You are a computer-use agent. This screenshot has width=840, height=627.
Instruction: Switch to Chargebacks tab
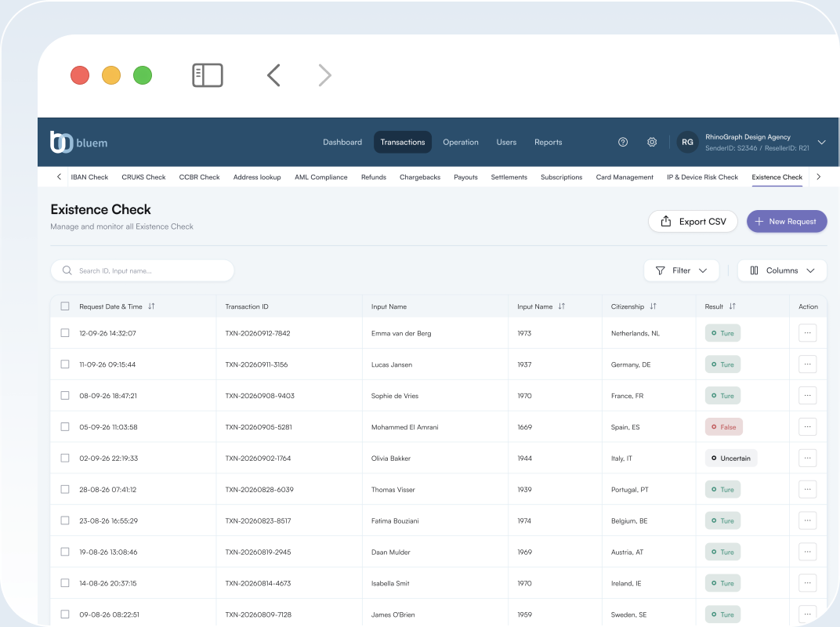tap(420, 177)
